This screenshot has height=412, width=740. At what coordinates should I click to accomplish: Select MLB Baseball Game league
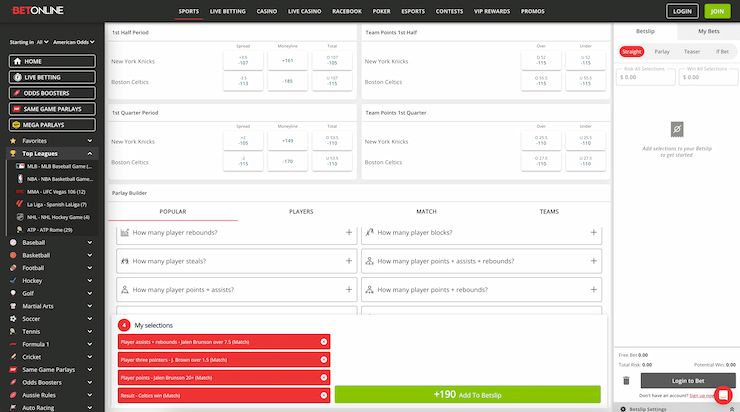tap(53, 166)
